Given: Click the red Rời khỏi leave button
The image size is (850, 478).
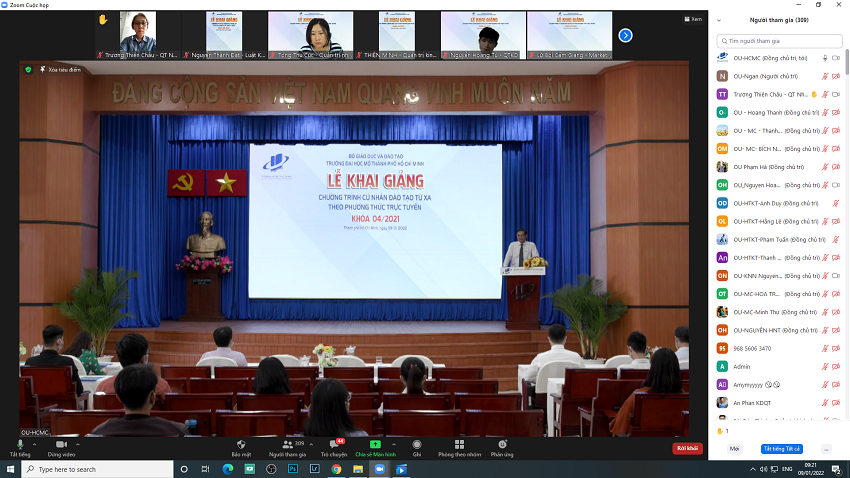Looking at the screenshot, I should coord(687,448).
